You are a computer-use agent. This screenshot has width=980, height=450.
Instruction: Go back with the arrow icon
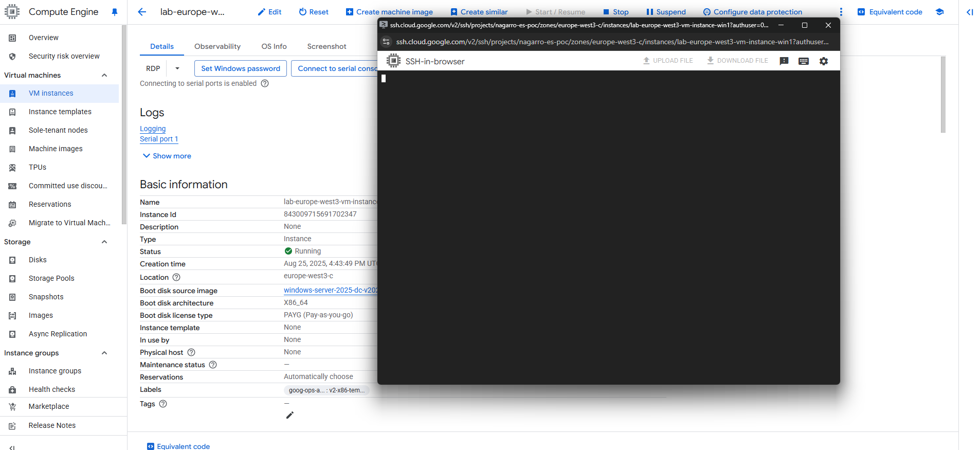click(142, 12)
